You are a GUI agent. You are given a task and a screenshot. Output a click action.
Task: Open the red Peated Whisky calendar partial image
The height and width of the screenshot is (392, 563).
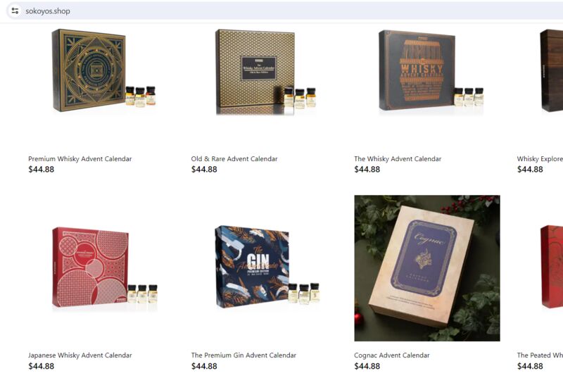(x=552, y=267)
